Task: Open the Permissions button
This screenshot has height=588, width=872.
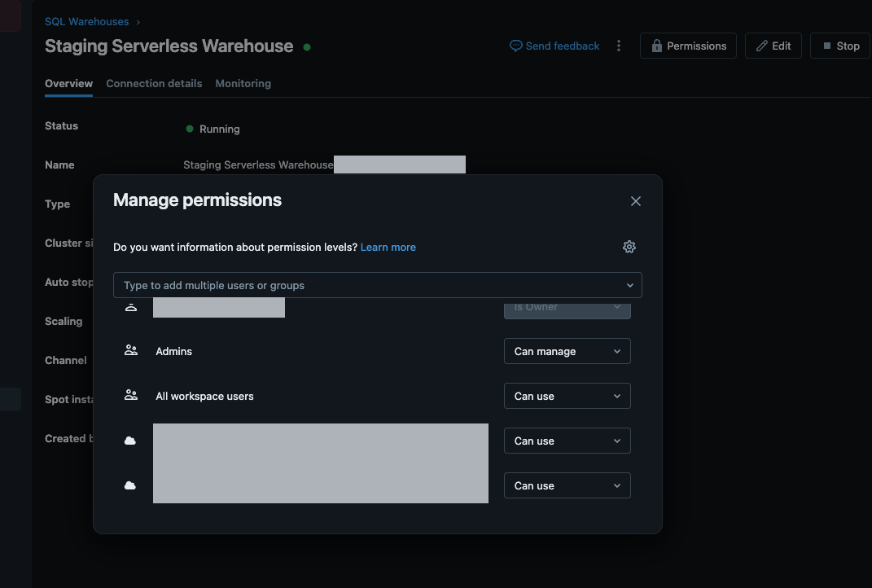Action: tap(689, 46)
